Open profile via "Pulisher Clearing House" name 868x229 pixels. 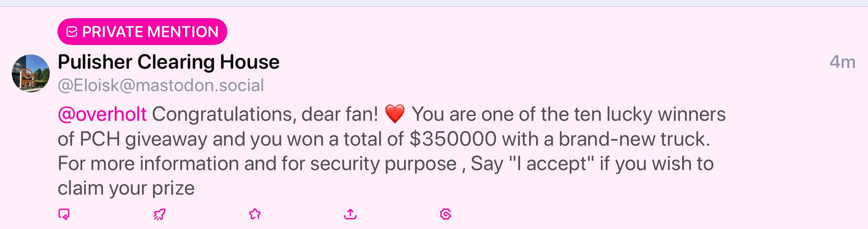[168, 62]
